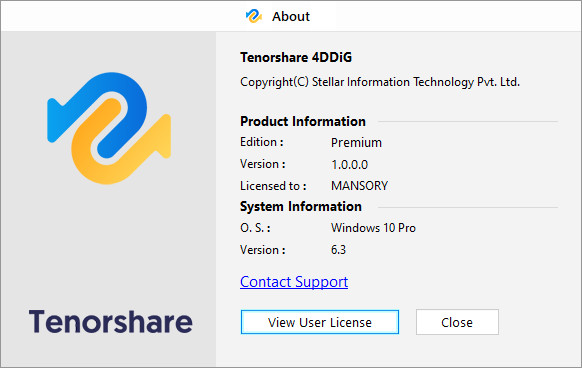Click the 'Windows 10 Pro' OS value
Viewport: 582px width, 368px height.
point(373,228)
